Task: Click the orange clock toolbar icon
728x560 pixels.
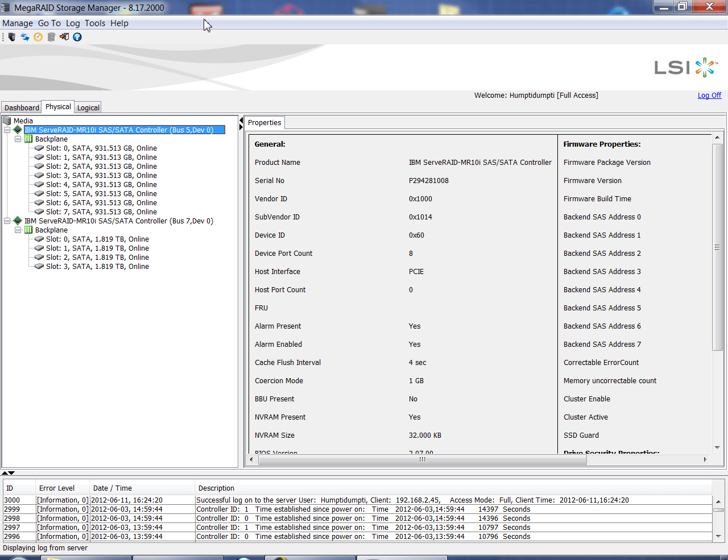Action: click(x=38, y=37)
